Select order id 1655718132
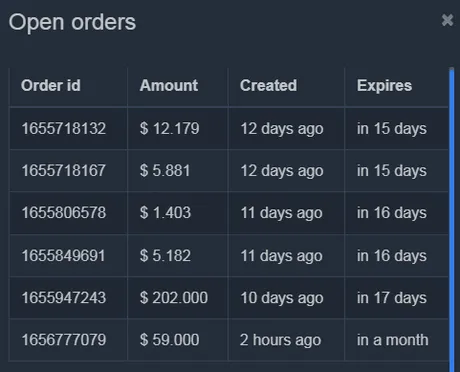This screenshot has height=372, width=460. pyautogui.click(x=64, y=128)
